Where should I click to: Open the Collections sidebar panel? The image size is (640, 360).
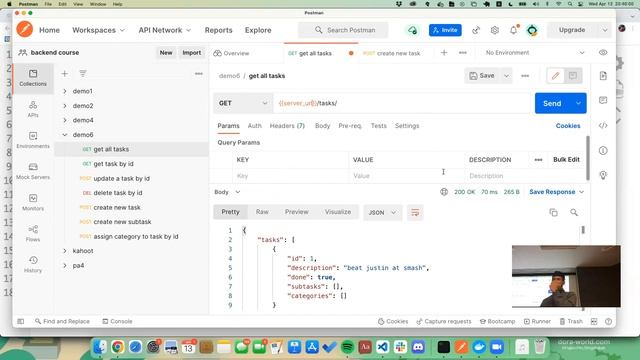pos(33,78)
